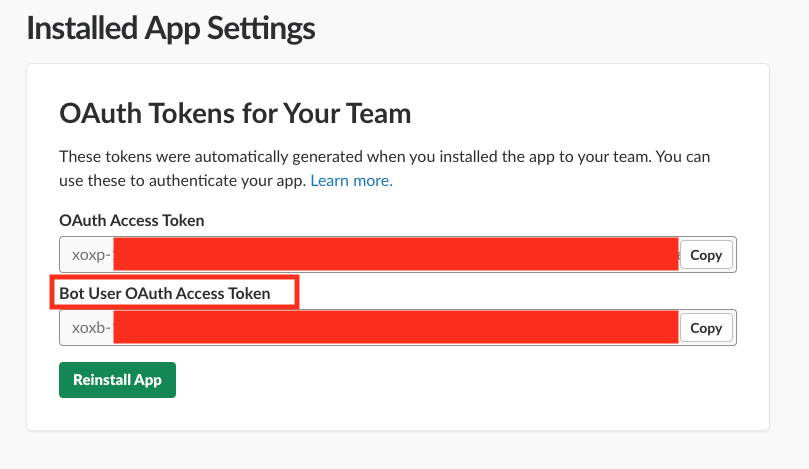Image resolution: width=809 pixels, height=469 pixels.
Task: Open the Learn more link
Action: [351, 181]
